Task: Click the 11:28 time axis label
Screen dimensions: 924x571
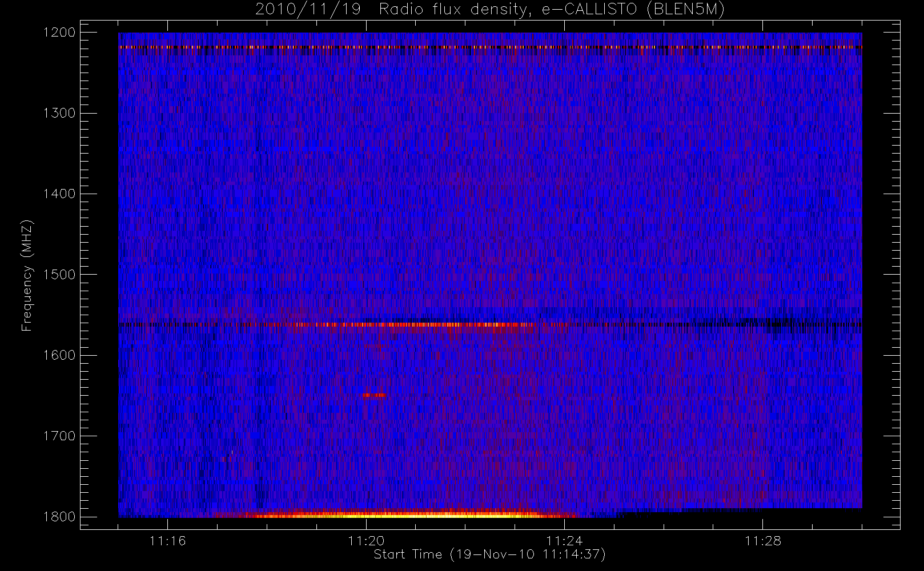Action: (x=763, y=541)
